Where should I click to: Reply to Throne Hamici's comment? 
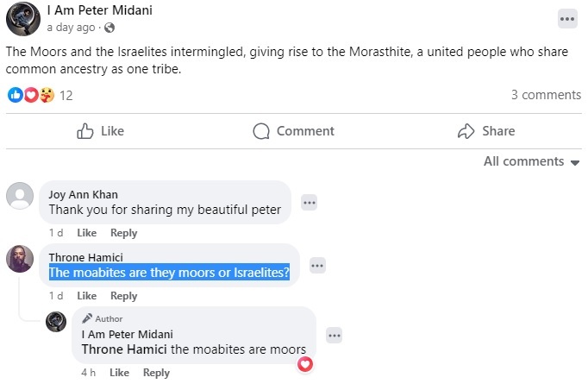123,296
